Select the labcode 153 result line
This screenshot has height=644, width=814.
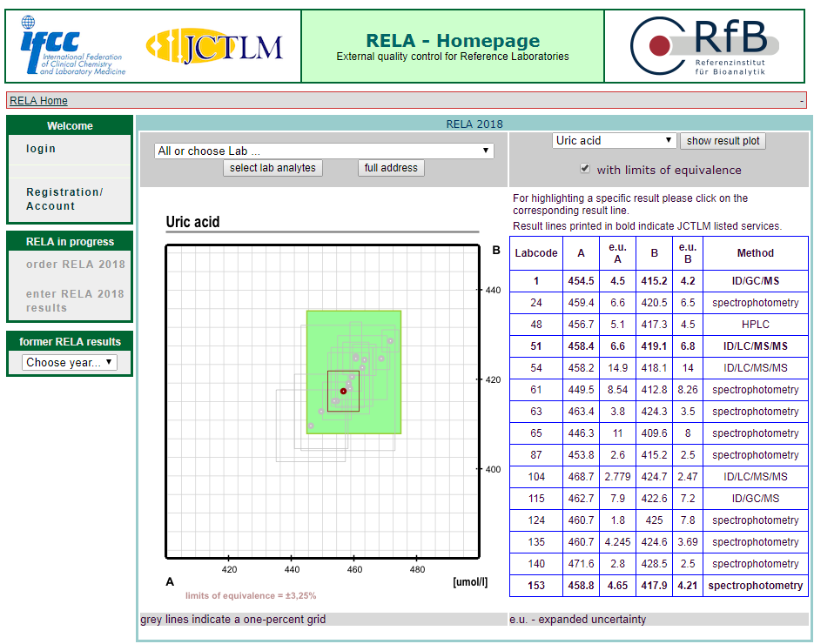point(658,586)
